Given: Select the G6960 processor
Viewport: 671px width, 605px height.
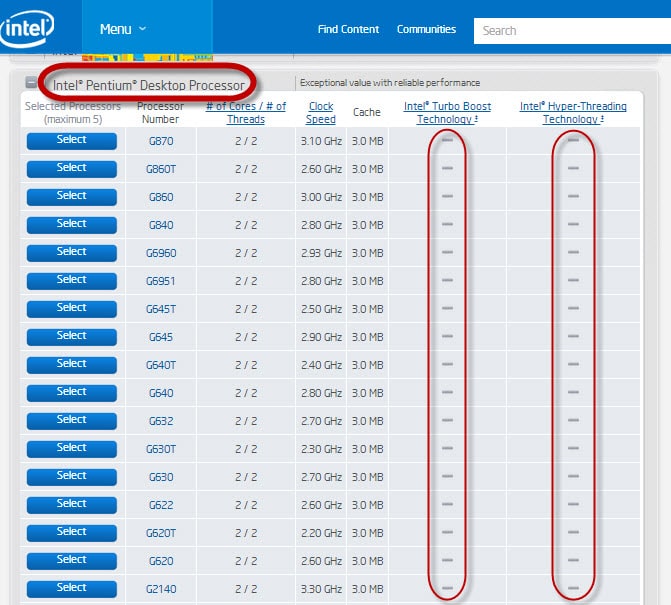Looking at the screenshot, I should (x=72, y=253).
